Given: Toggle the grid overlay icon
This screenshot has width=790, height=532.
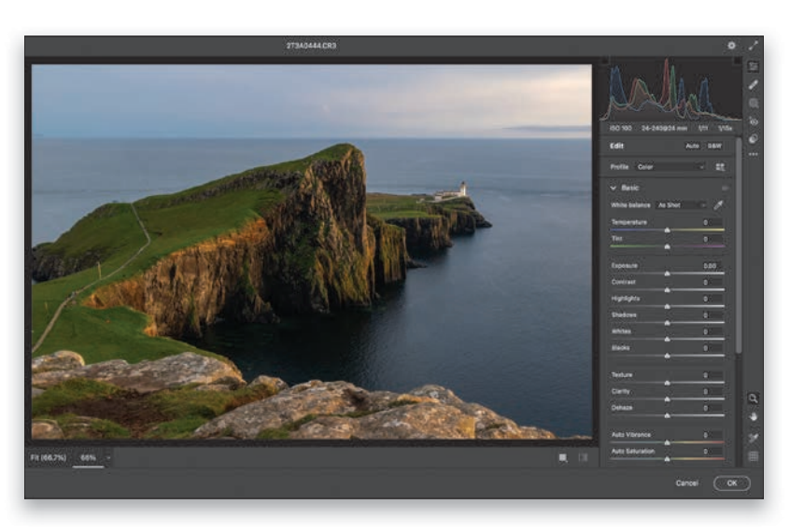Looking at the screenshot, I should coord(753,456).
